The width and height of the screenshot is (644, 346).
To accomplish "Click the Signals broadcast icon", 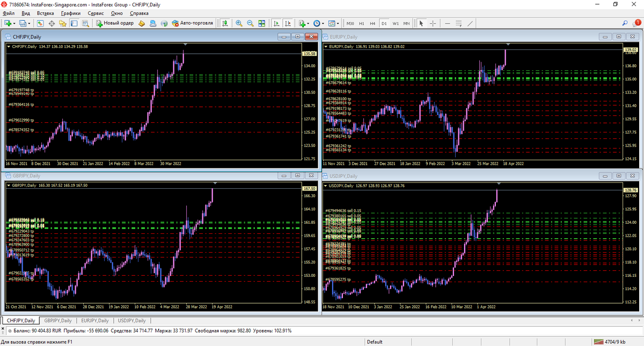I will (164, 23).
